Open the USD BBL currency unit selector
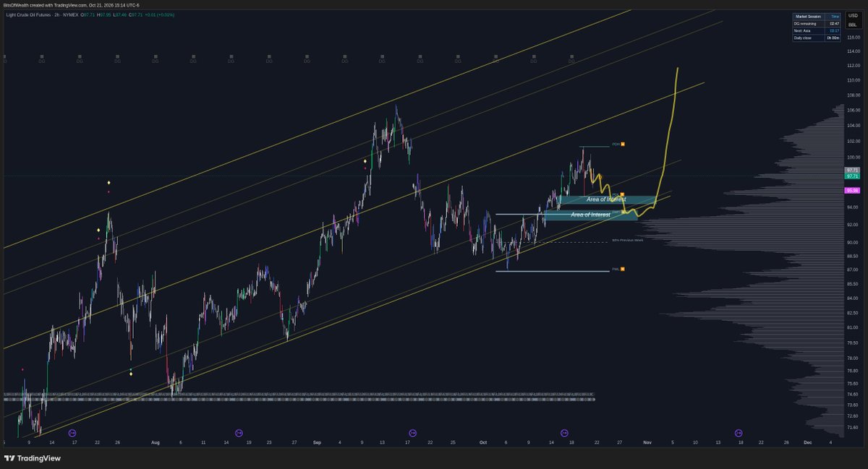 (853, 20)
